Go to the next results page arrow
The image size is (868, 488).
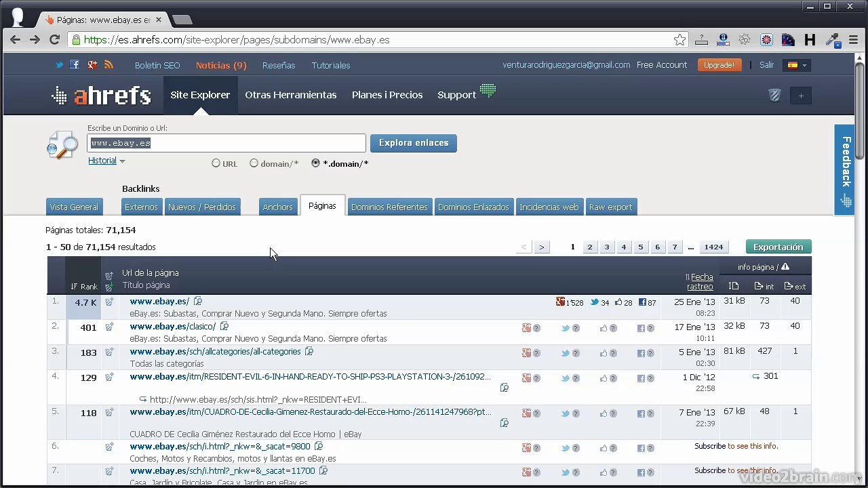point(541,247)
